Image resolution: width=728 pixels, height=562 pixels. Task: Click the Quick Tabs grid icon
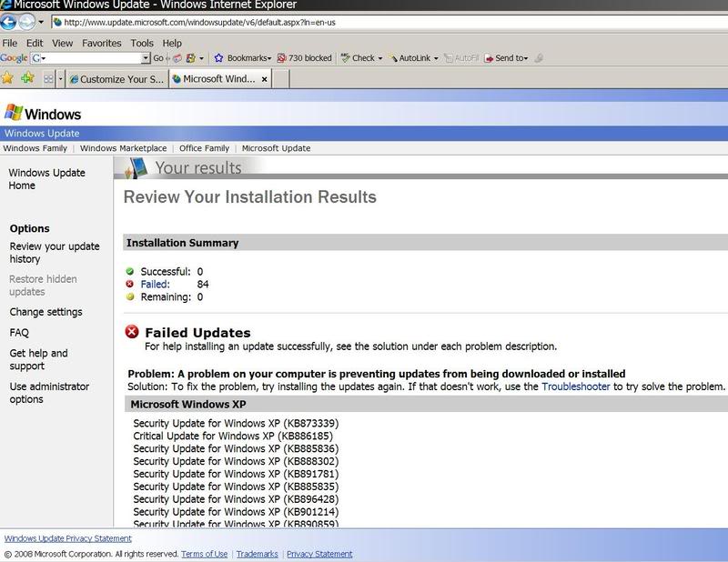(x=48, y=79)
